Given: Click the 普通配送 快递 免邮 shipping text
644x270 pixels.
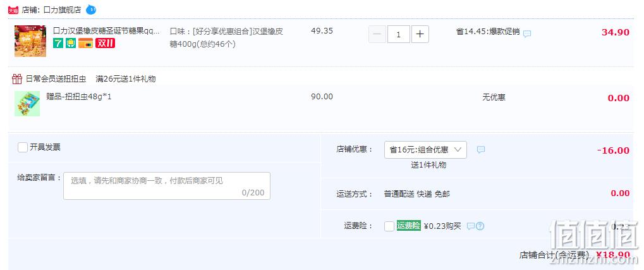Looking at the screenshot, I should 417,194.
